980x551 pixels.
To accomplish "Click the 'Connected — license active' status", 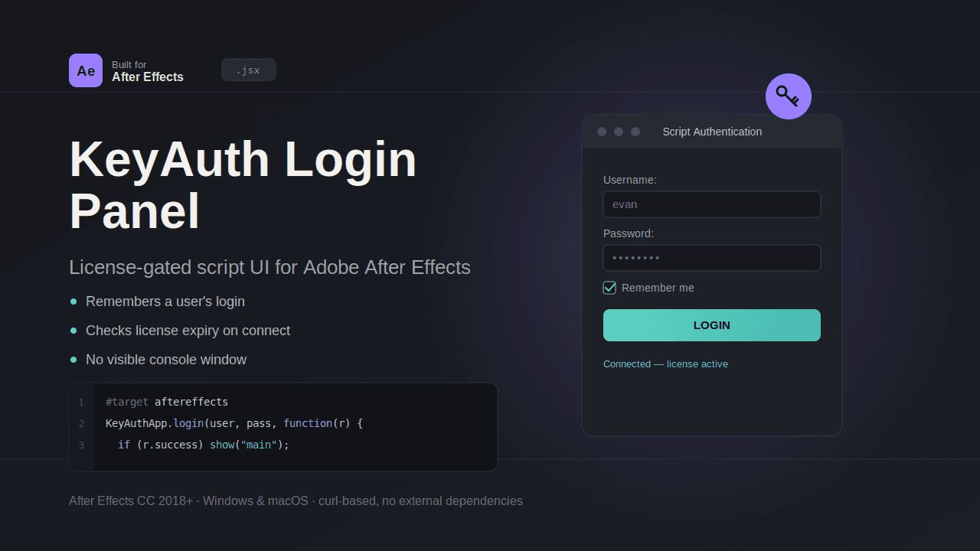I will tap(665, 364).
